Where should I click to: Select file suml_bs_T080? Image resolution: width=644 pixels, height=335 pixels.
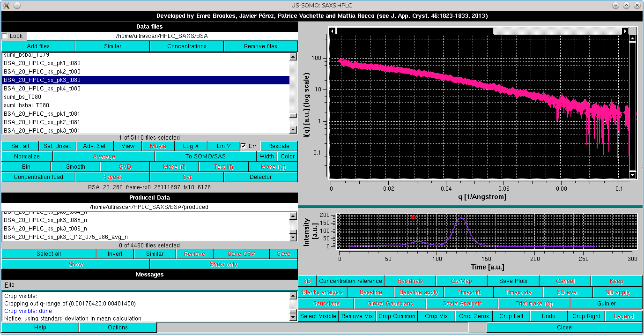click(146, 97)
